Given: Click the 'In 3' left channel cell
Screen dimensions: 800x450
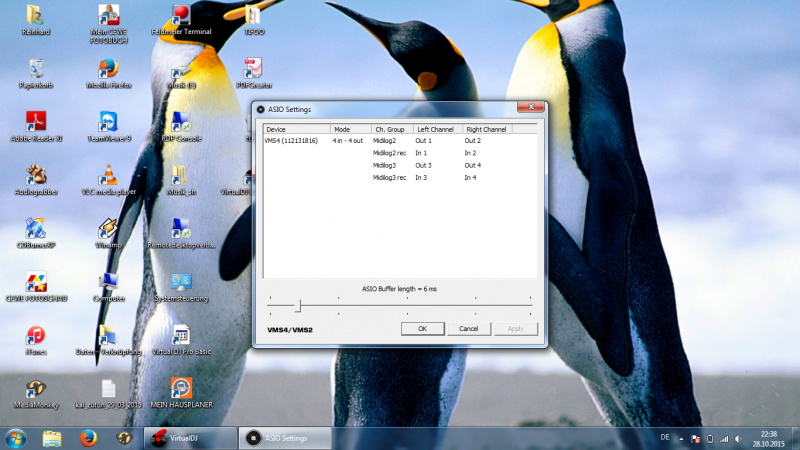Looking at the screenshot, I should [421, 178].
